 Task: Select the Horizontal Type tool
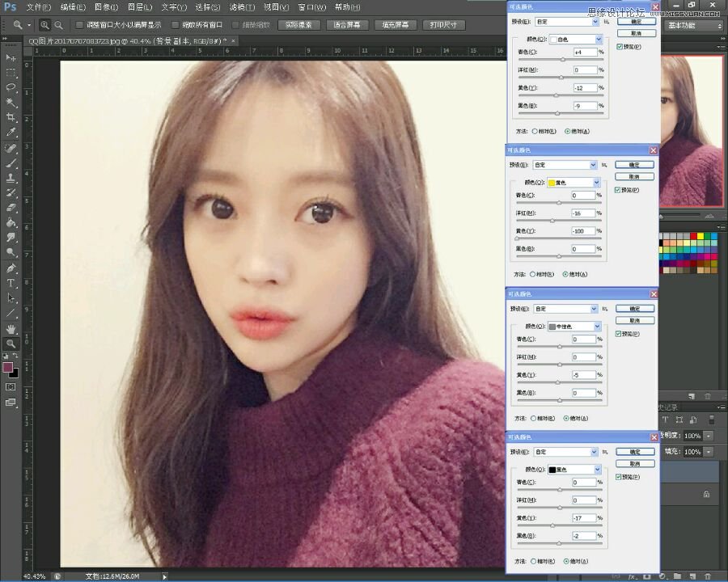tap(11, 283)
